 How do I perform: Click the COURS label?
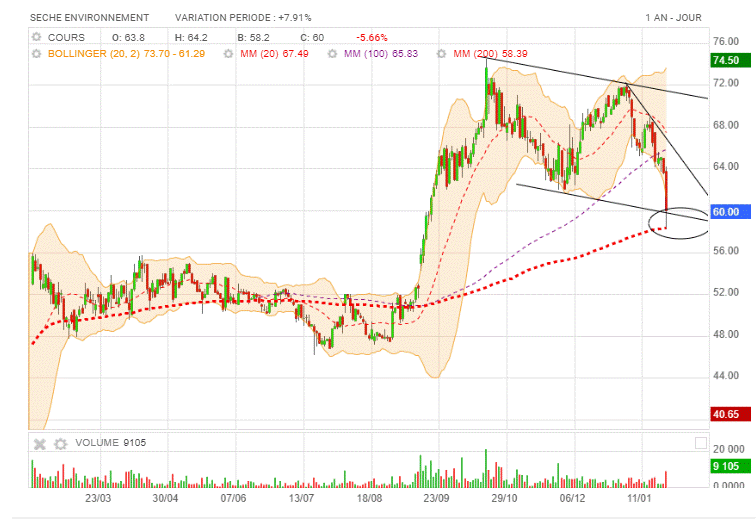tap(66, 38)
